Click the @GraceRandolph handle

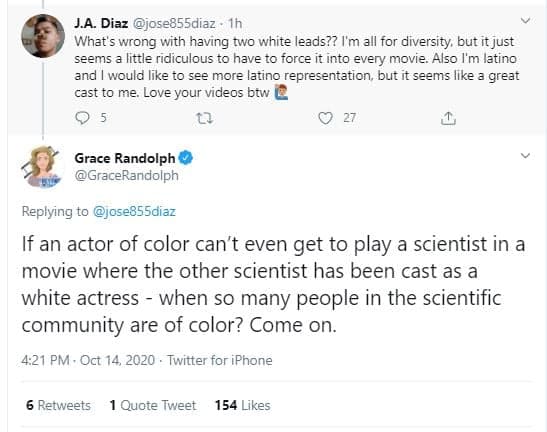click(127, 176)
